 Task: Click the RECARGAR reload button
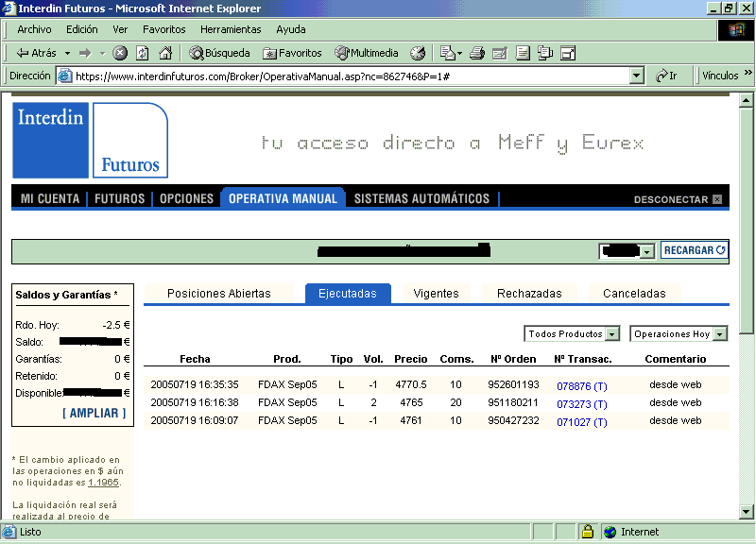click(x=695, y=250)
